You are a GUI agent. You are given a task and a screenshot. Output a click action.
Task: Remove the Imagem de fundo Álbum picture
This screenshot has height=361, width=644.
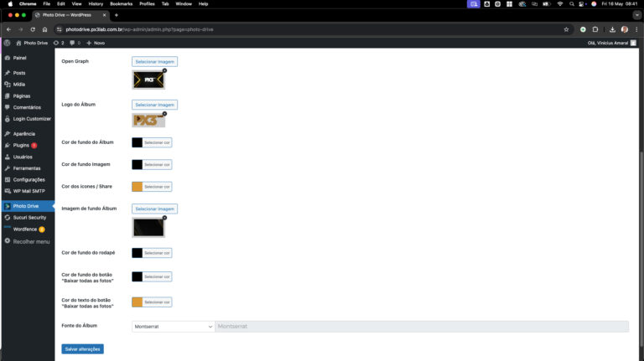point(164,218)
